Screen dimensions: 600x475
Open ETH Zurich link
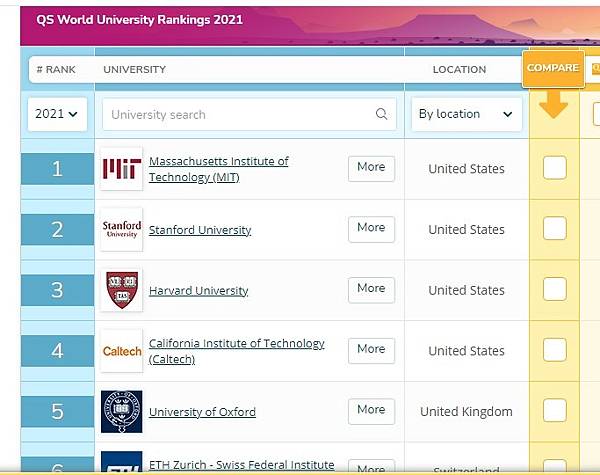(x=241, y=465)
